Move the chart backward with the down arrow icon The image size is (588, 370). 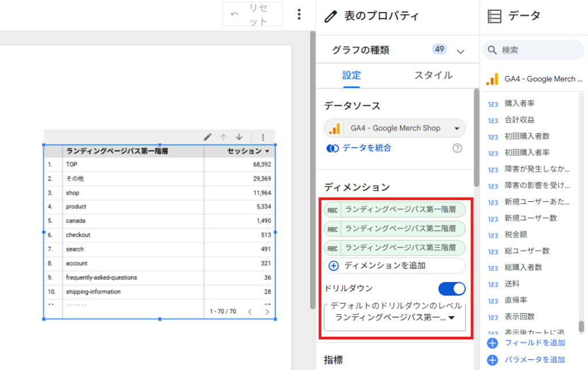coord(239,137)
